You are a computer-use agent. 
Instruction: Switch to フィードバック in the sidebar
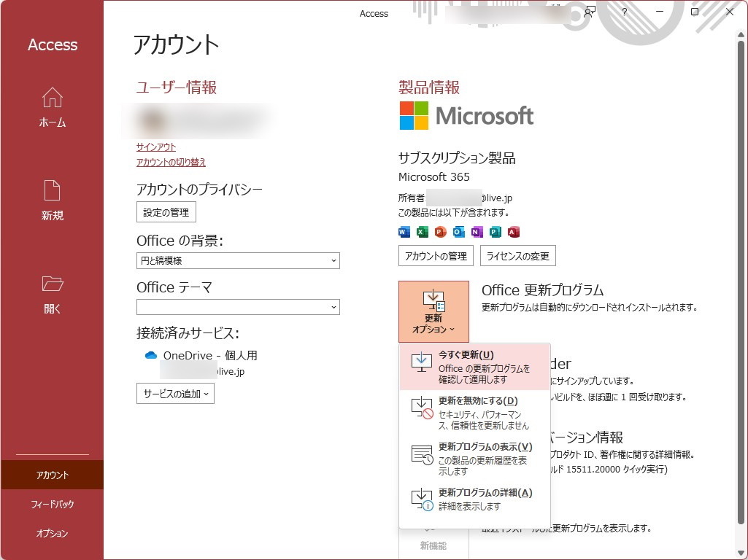click(52, 504)
